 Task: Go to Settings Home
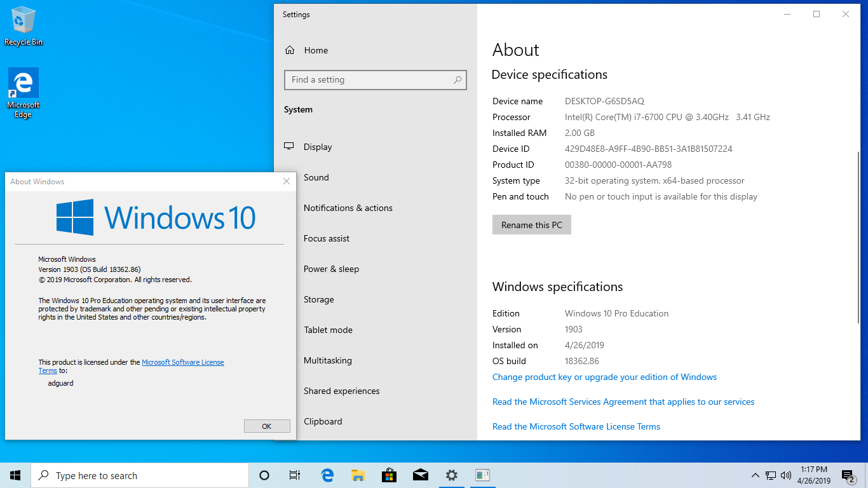pyautogui.click(x=376, y=50)
